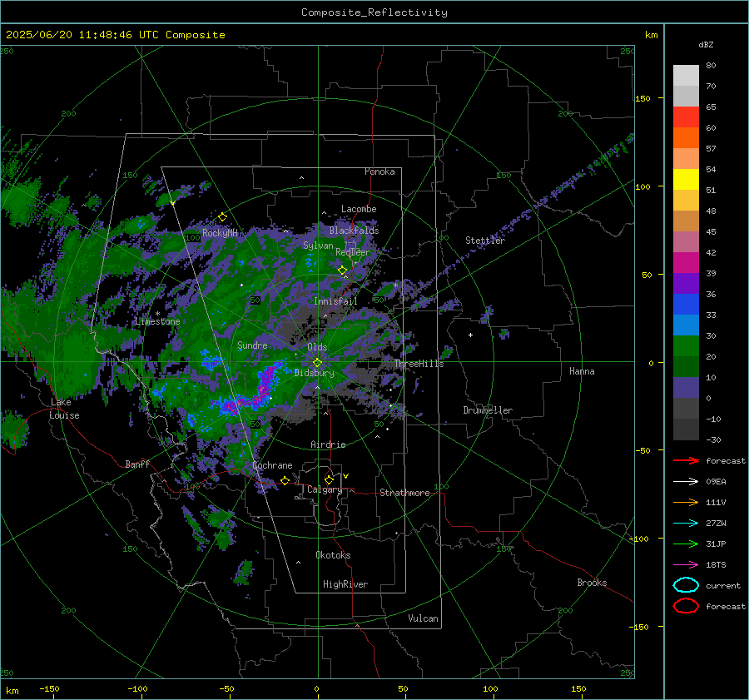Image resolution: width=749 pixels, height=700 pixels.
Task: Click the yellow v marker beside Calgary's diamond
Action: 346,476
